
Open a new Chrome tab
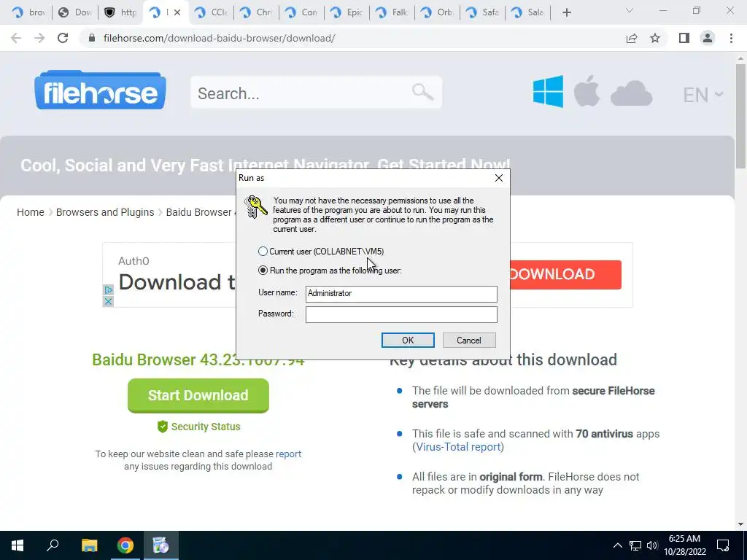click(x=566, y=13)
